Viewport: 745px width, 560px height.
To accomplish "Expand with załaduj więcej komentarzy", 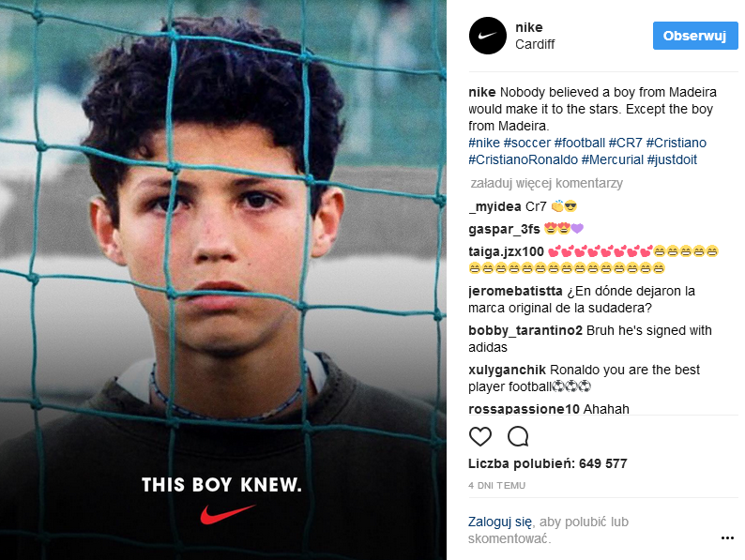I will tap(546, 183).
